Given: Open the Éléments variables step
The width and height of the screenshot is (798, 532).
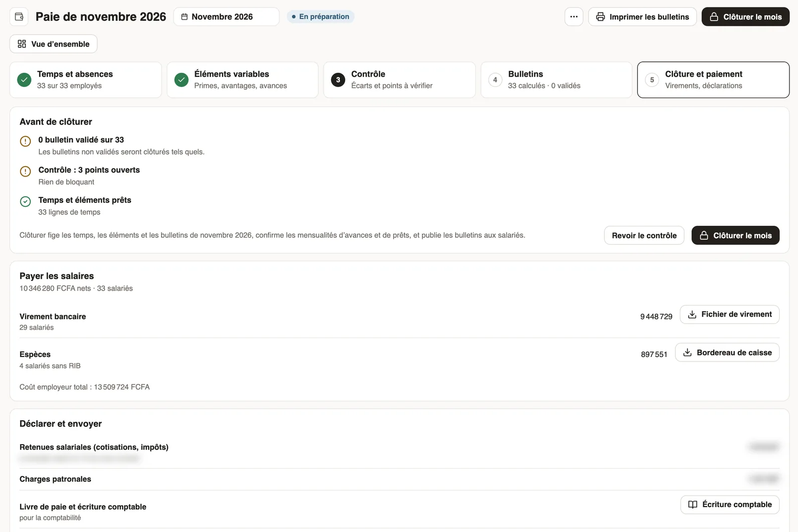Looking at the screenshot, I should (x=242, y=80).
